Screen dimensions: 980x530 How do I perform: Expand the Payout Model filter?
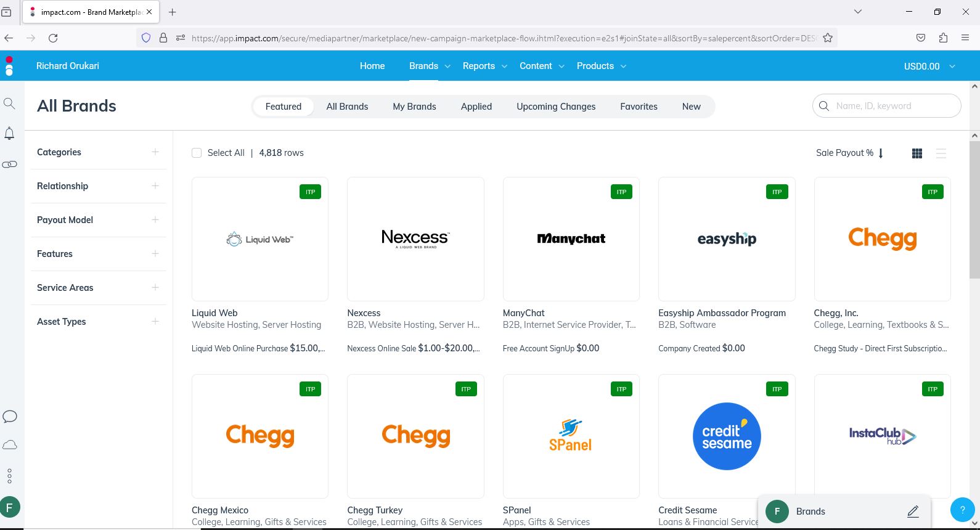click(155, 220)
